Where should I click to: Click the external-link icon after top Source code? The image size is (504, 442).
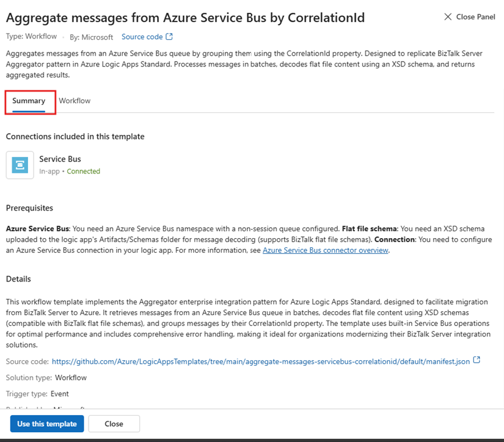tap(169, 37)
